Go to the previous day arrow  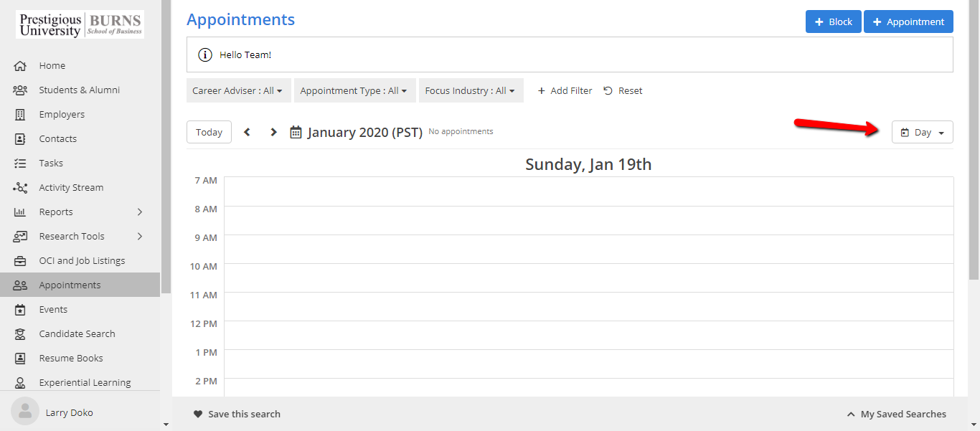point(248,132)
